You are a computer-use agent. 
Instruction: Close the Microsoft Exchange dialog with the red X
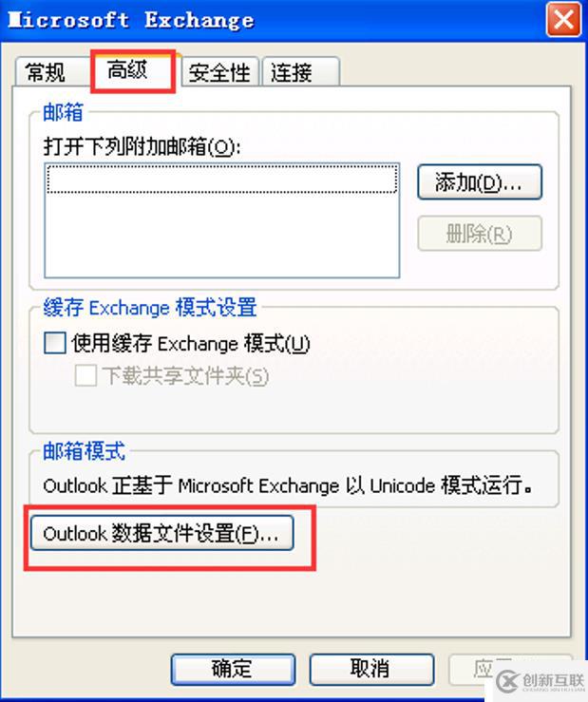(563, 20)
